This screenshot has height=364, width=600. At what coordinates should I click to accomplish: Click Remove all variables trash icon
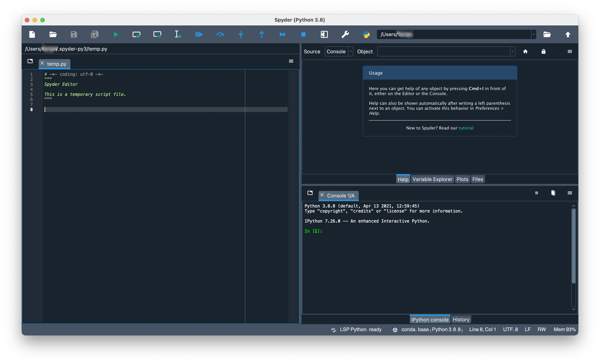553,193
